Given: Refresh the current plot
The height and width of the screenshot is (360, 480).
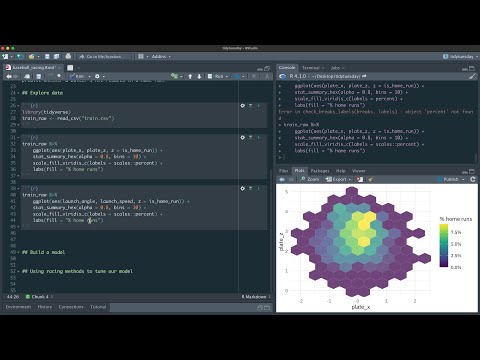Looking at the screenshot, I should (x=473, y=179).
